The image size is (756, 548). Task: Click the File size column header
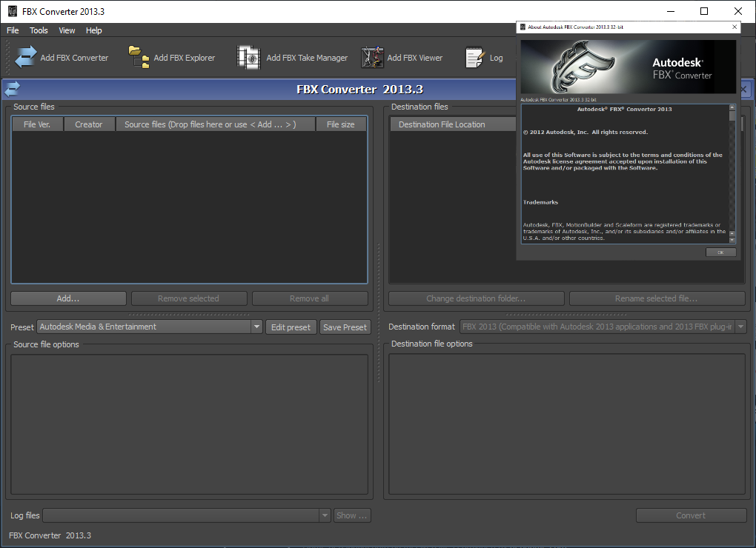pyautogui.click(x=341, y=124)
